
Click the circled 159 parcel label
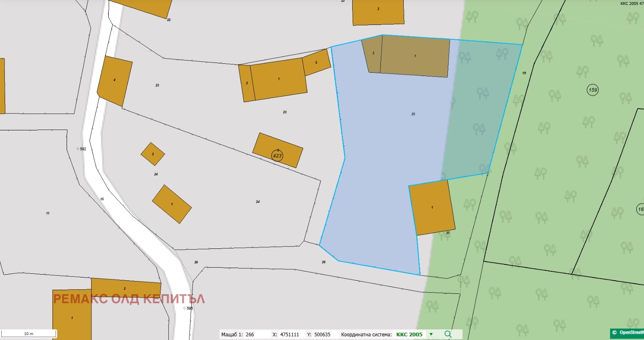[x=593, y=90]
